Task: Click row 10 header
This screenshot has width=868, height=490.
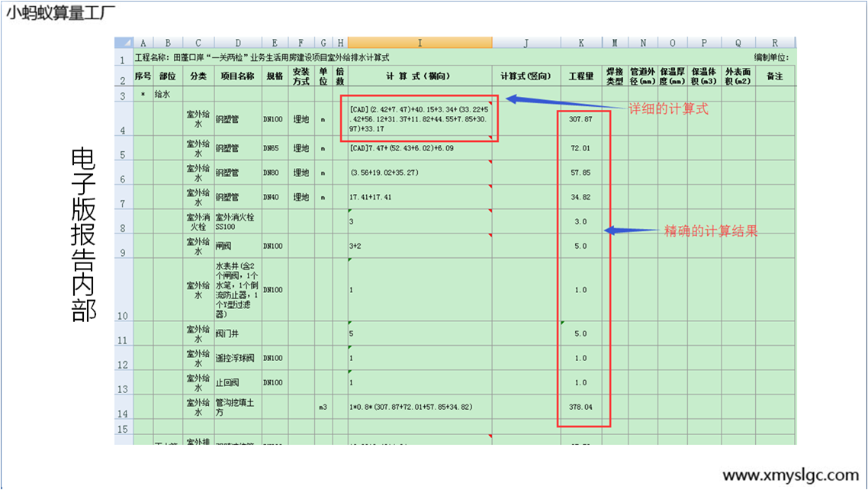Action: (124, 289)
